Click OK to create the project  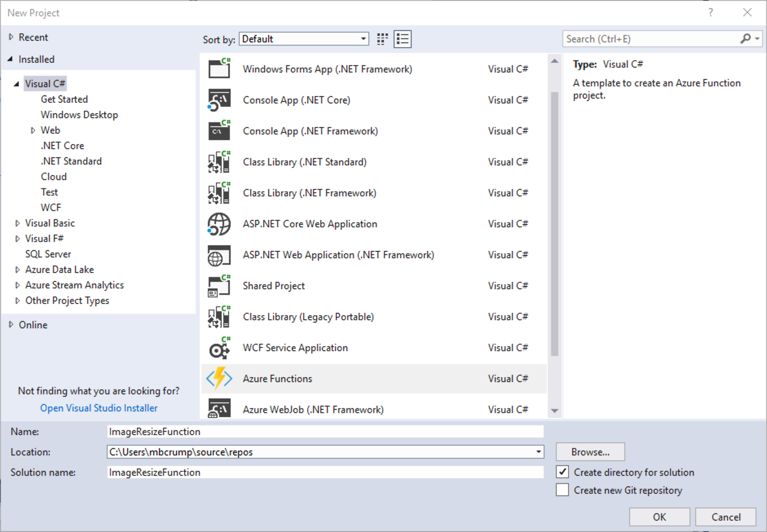point(659,517)
